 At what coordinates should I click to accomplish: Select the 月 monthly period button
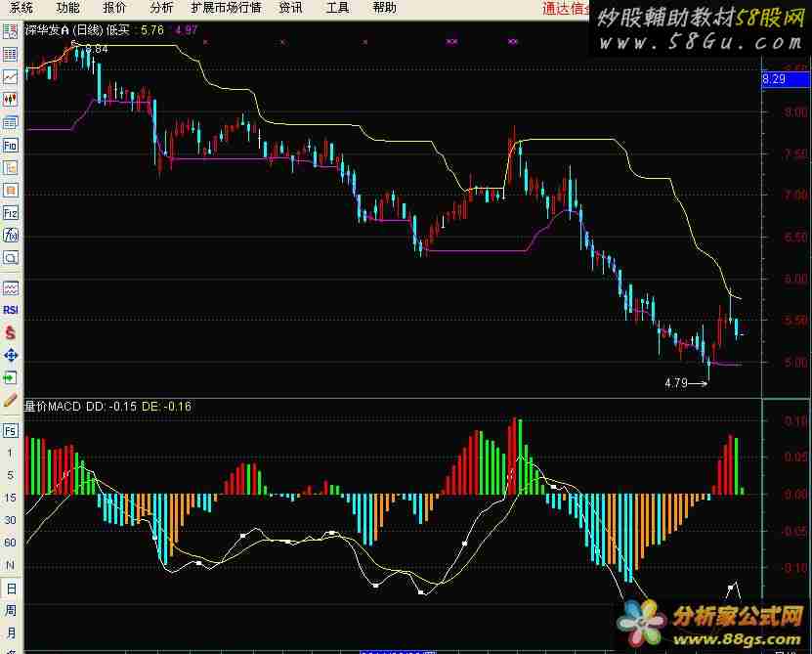click(x=11, y=633)
